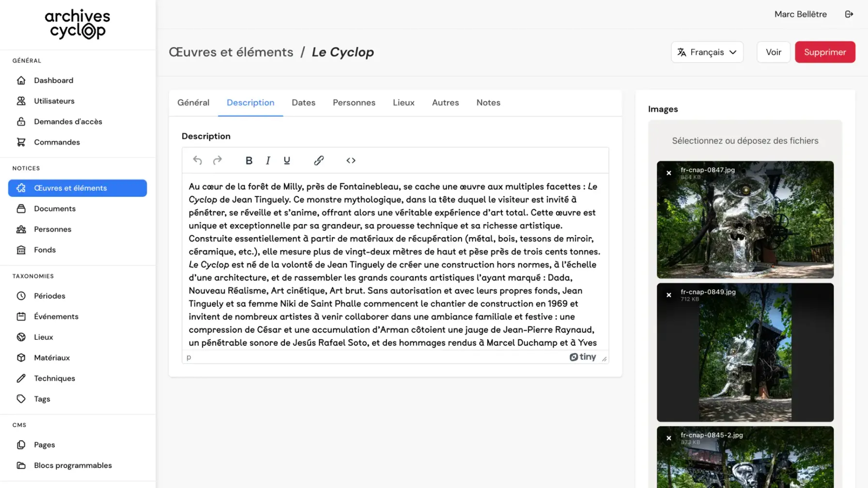Screen dimensions: 868x488
Task: Open the Français language dropdown
Action: pyautogui.click(x=707, y=52)
